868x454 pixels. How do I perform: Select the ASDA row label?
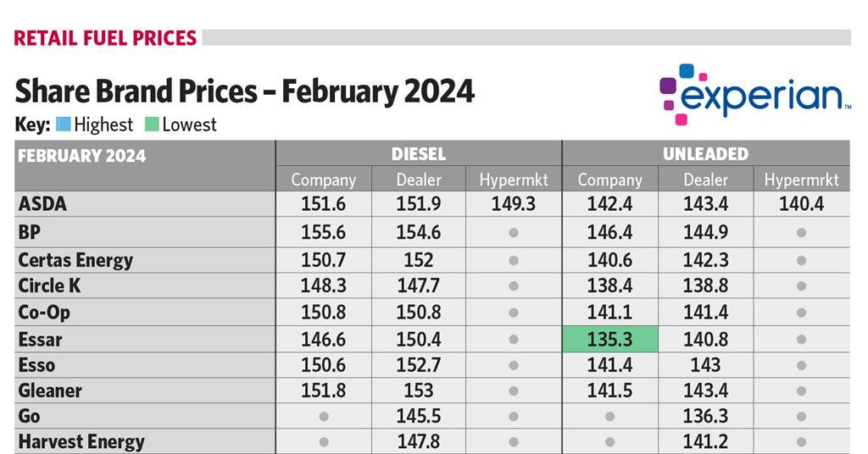pos(42,204)
